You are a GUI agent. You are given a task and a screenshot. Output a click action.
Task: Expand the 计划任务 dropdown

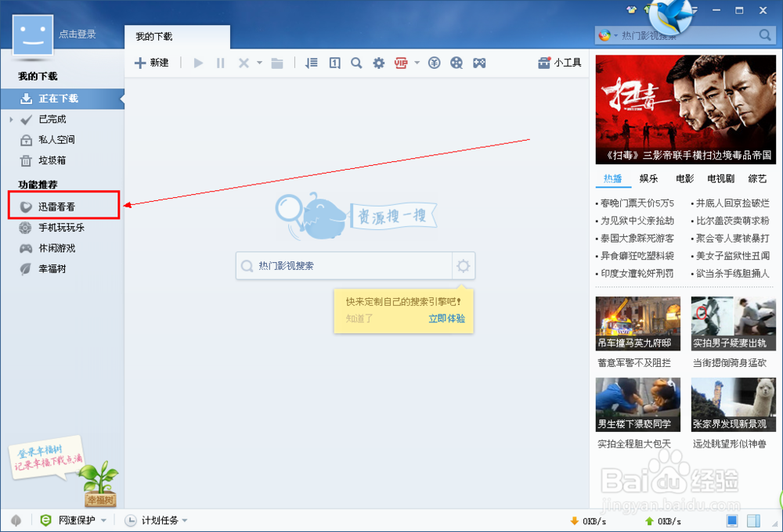185,519
